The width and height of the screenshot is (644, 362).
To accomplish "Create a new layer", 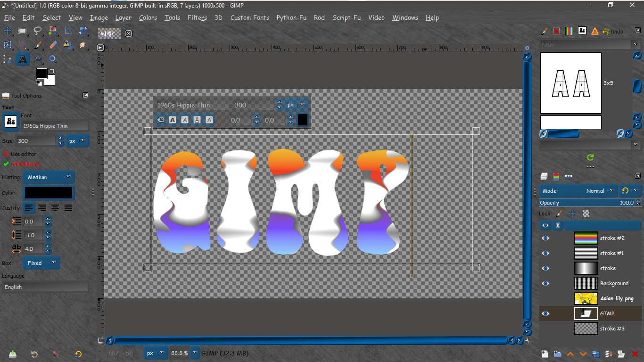I will 545,354.
